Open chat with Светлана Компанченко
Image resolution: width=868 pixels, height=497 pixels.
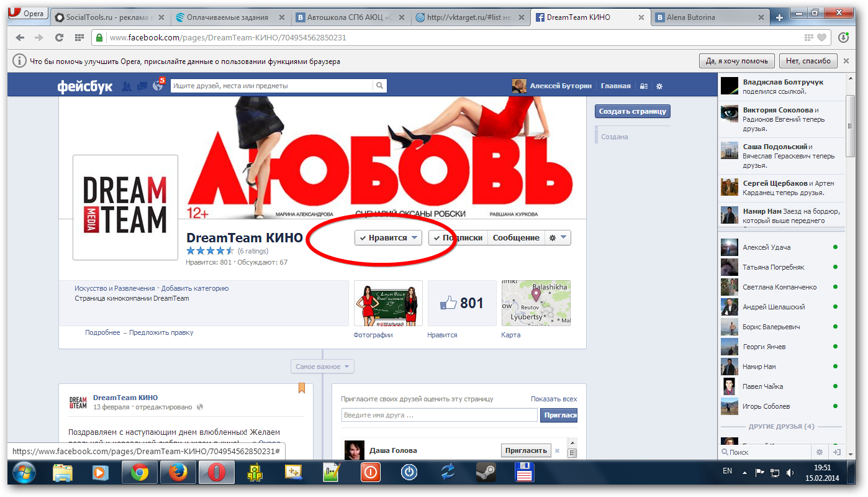pyautogui.click(x=782, y=287)
